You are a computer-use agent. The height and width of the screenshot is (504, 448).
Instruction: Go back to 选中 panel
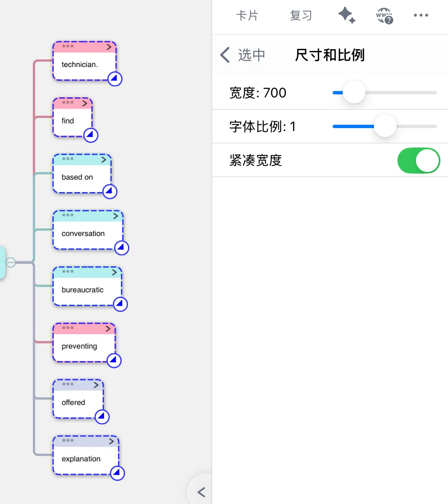(243, 55)
